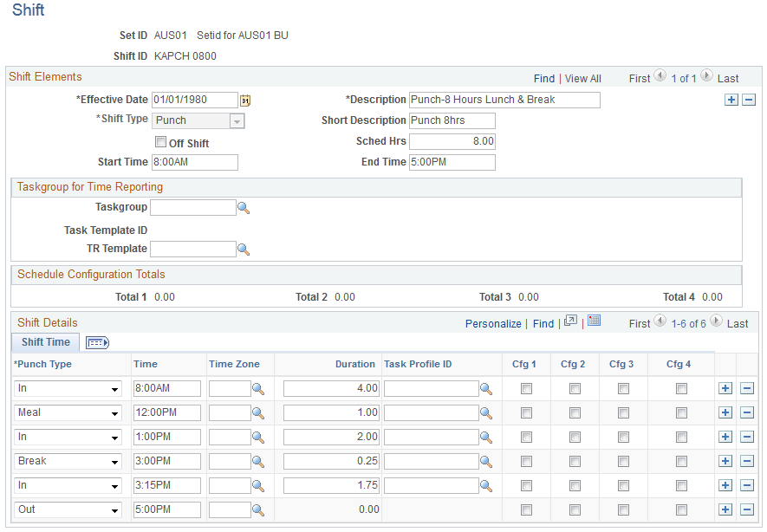Look up Task Profile ID for Break row
This screenshot has height=532, width=767.
486,462
